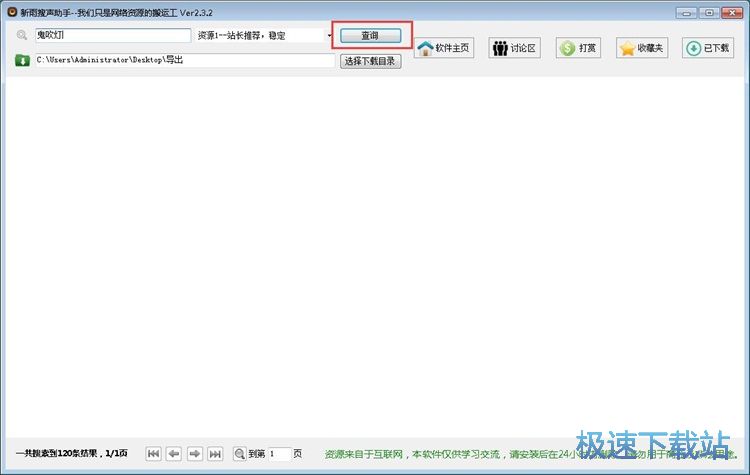Viewport: 750px width, 475px height.
Task: Click the 打赏 donate button
Action: (578, 48)
